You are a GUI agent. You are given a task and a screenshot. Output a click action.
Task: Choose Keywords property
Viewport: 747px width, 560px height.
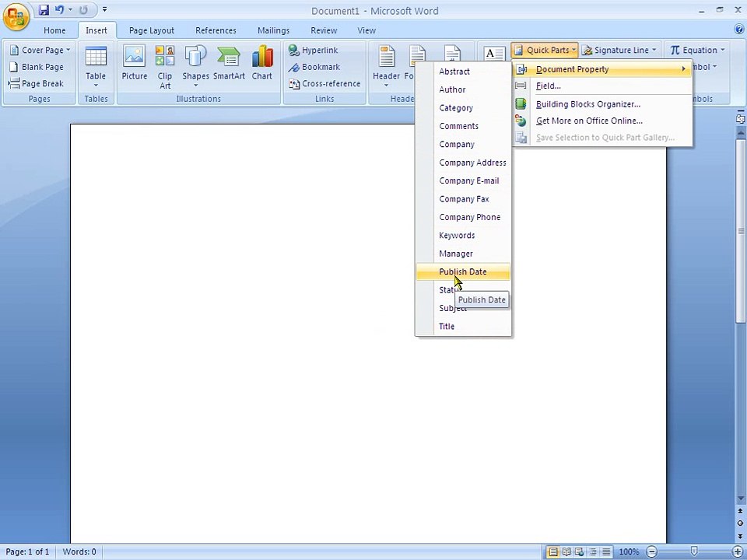463,235
